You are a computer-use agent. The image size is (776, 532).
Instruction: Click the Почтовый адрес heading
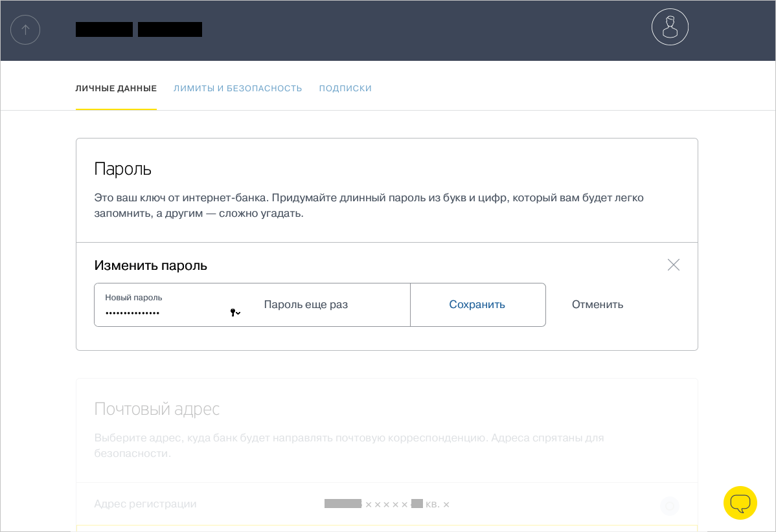[156, 409]
